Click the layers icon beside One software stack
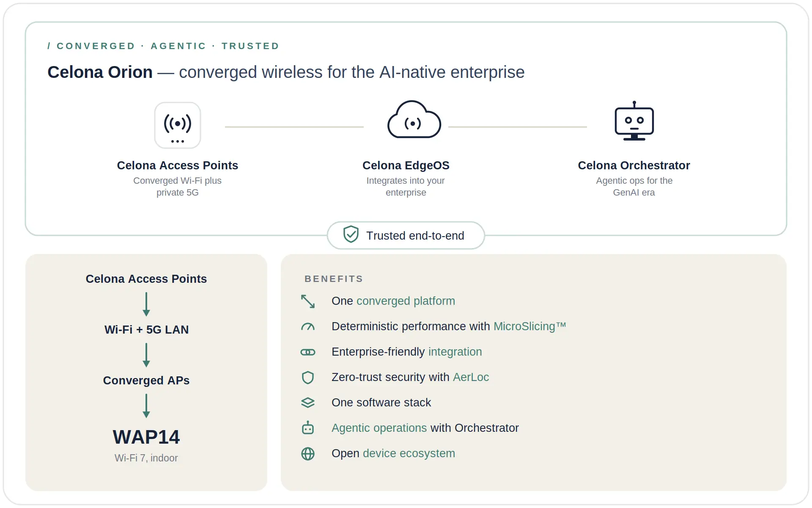This screenshot has width=812, height=508. [308, 403]
